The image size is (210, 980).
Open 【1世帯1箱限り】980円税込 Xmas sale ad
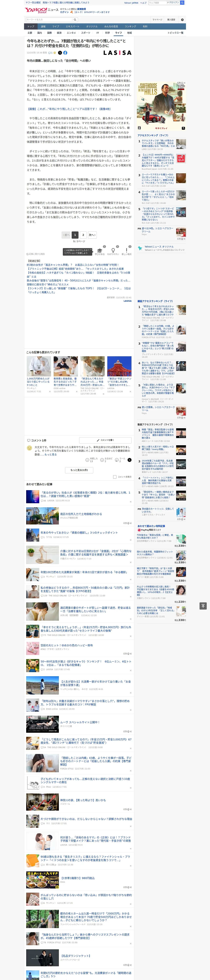coord(77,878)
